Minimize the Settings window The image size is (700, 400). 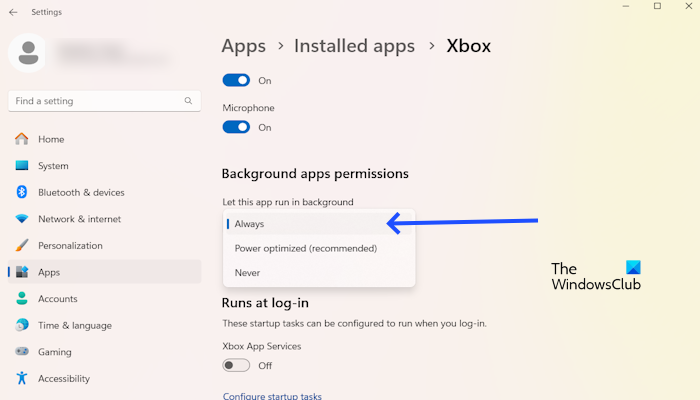(x=625, y=6)
